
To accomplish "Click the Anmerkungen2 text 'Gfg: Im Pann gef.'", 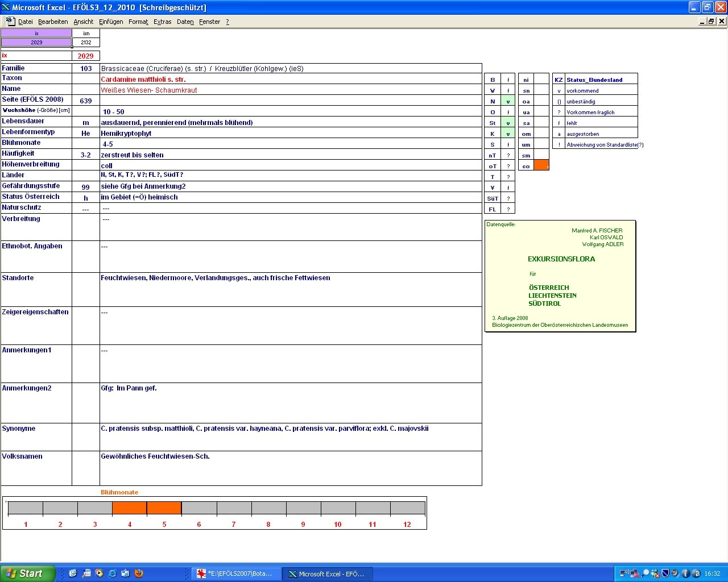I will coord(129,388).
